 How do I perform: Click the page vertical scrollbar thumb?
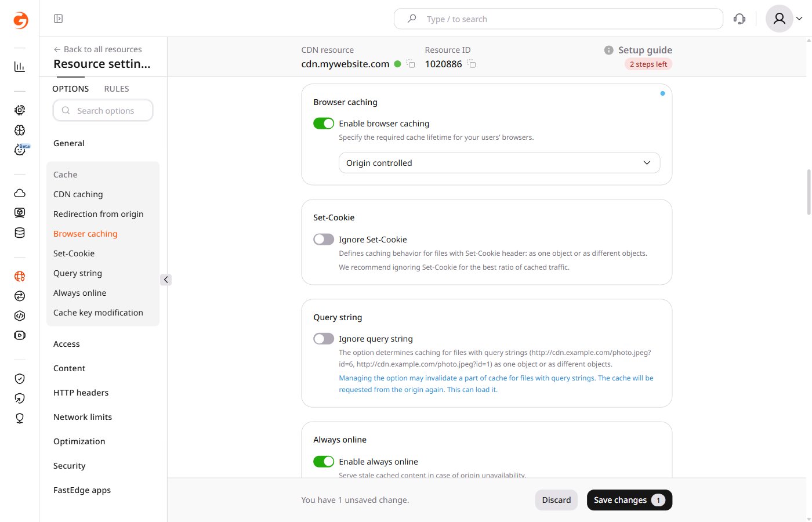point(809,192)
